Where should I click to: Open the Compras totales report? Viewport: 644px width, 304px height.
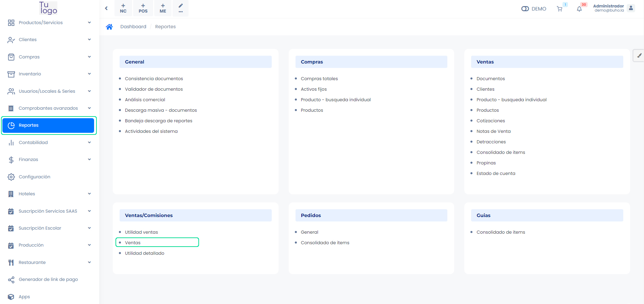[x=319, y=78]
